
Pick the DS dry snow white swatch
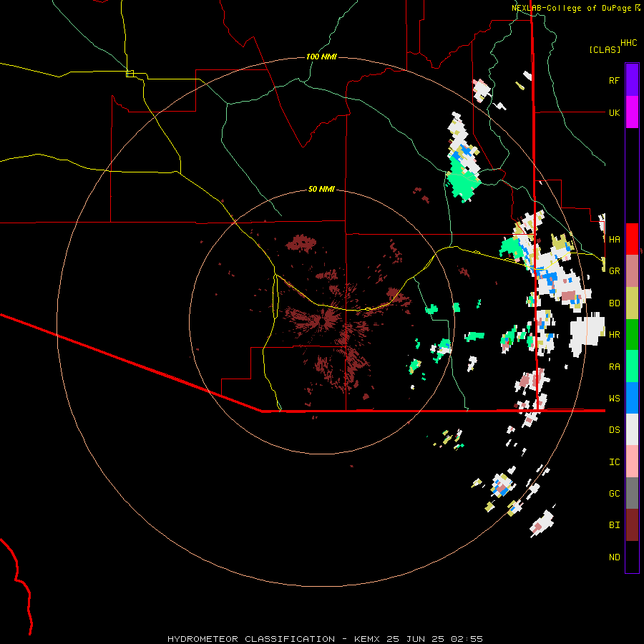[632, 429]
